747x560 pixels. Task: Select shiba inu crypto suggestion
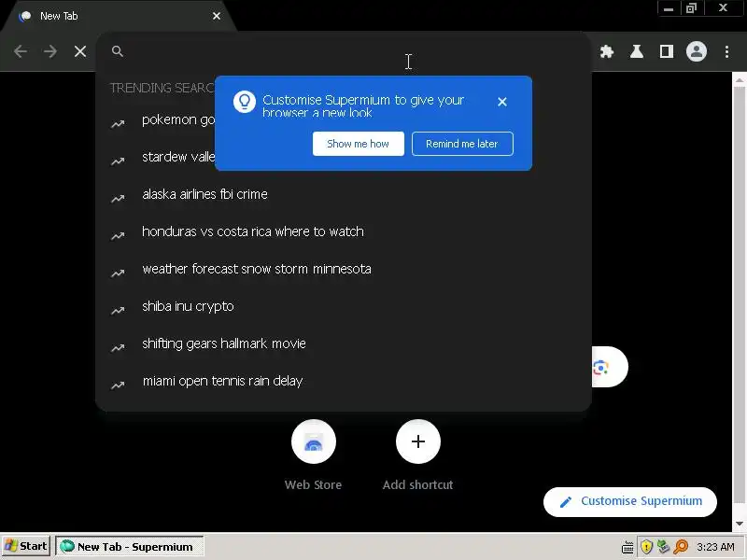(343, 306)
